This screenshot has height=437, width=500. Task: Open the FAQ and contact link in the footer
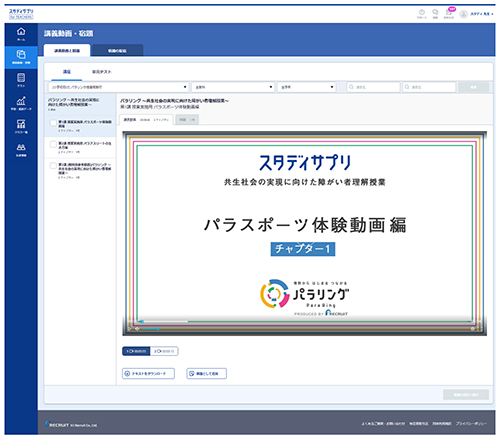(383, 424)
